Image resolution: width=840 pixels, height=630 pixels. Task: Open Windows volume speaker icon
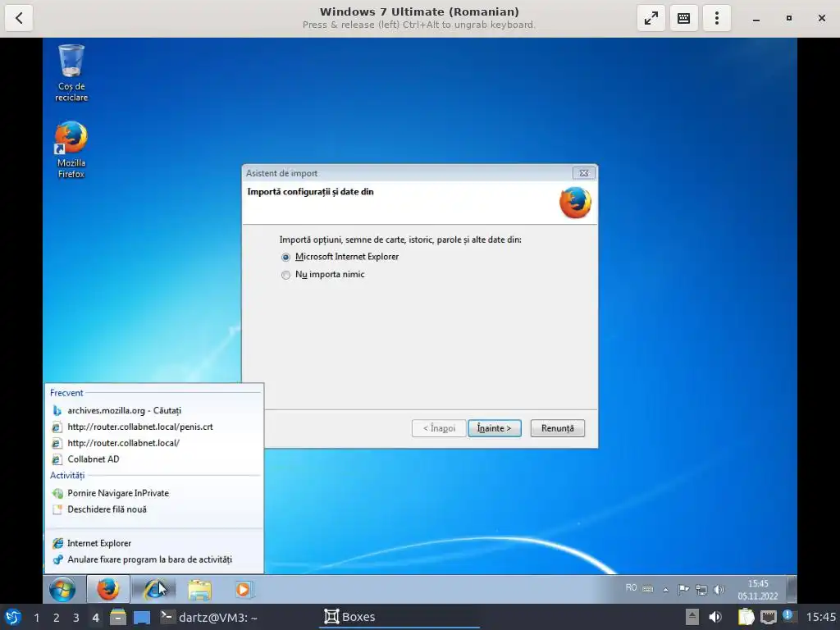[x=719, y=589]
